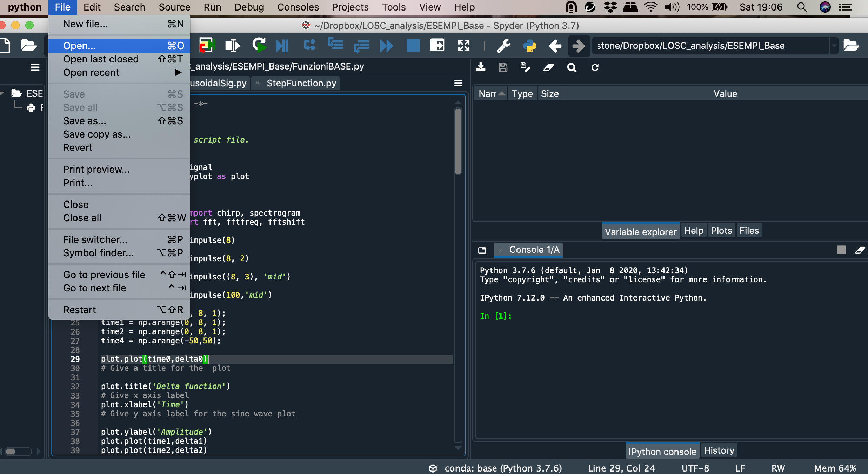Click the conda: base (Python 3.7.6) status entry
Image resolution: width=868 pixels, height=474 pixels.
[495, 468]
